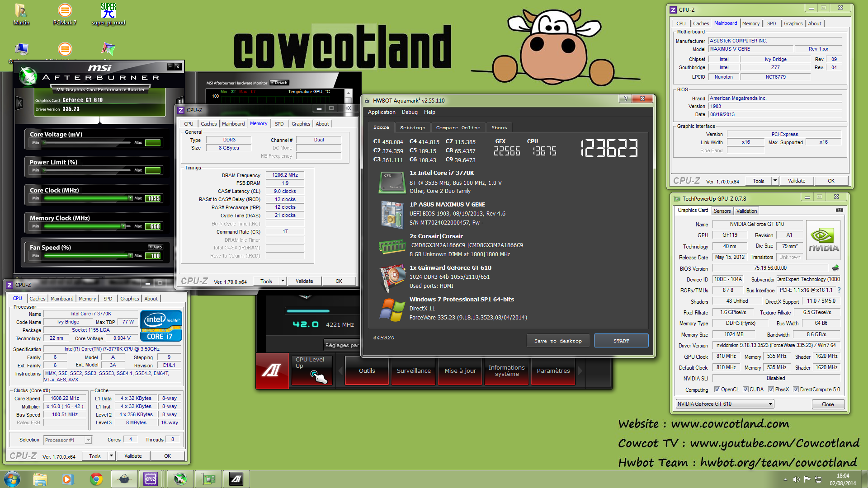This screenshot has width=868, height=488.
Task: Open Windows Media Player from the taskbar
Action: (67, 479)
